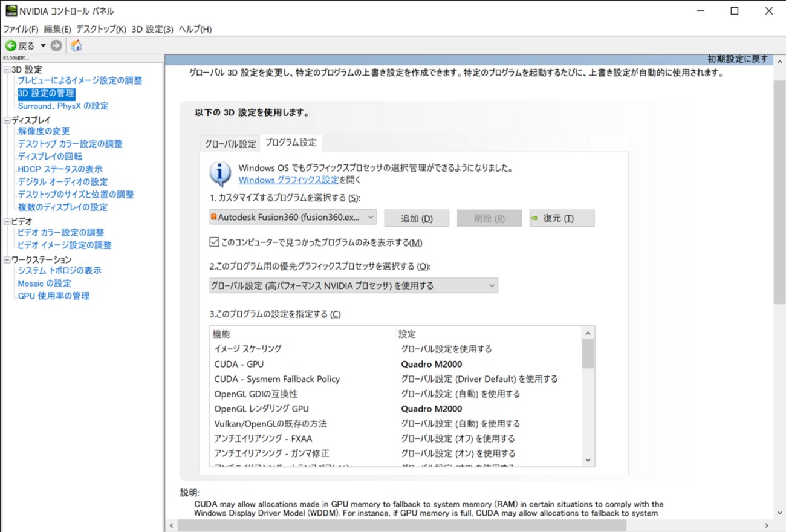The image size is (786, 532).
Task: Switch to the グローバル設定 tab
Action: click(x=230, y=144)
